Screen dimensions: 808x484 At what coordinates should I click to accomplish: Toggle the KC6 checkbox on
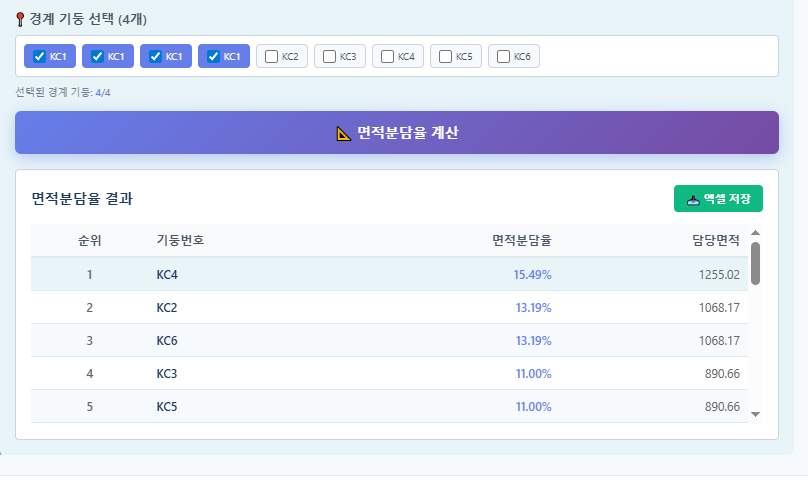503,57
